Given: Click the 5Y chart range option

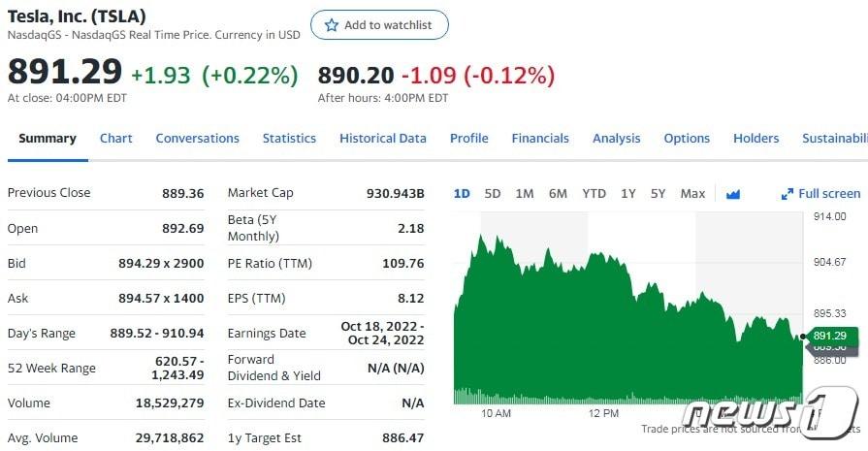Looking at the screenshot, I should pos(659,194).
